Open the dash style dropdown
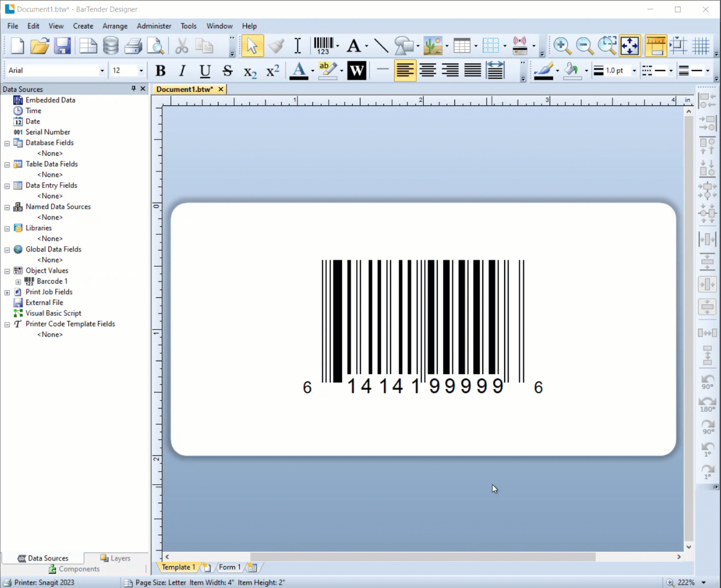 671,70
